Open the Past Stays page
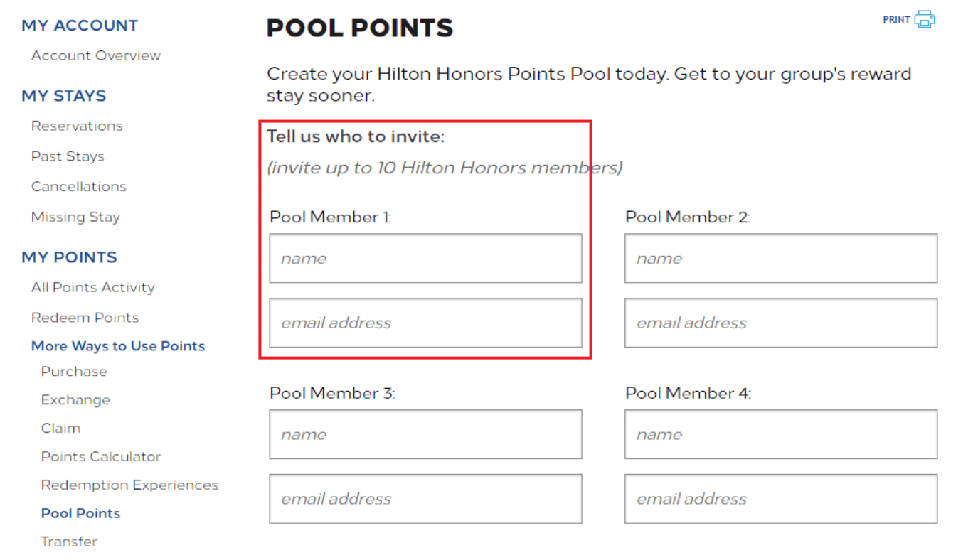 pos(68,156)
